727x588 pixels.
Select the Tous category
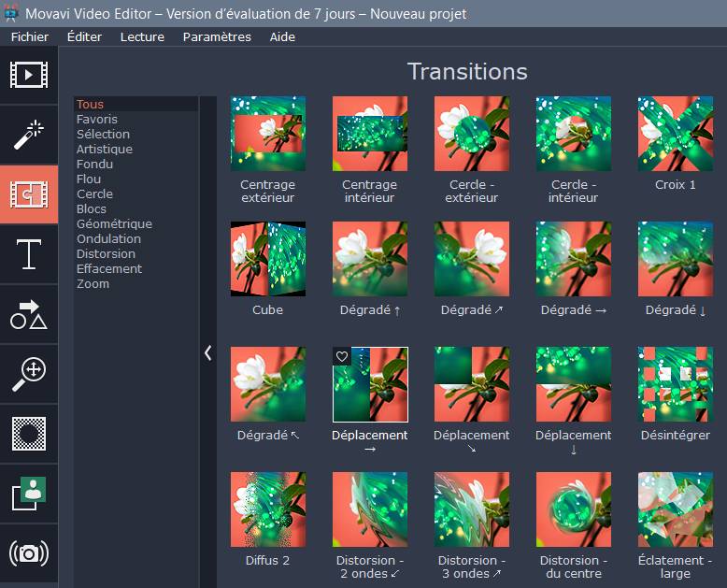click(x=135, y=104)
